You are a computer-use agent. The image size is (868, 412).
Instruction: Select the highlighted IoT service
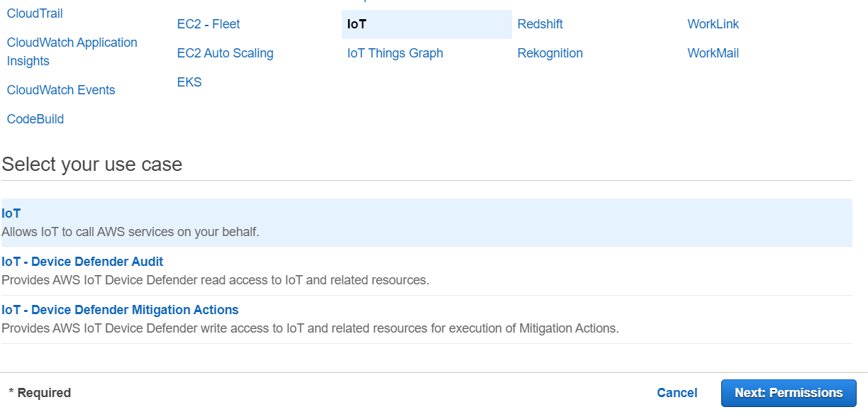tap(426, 24)
